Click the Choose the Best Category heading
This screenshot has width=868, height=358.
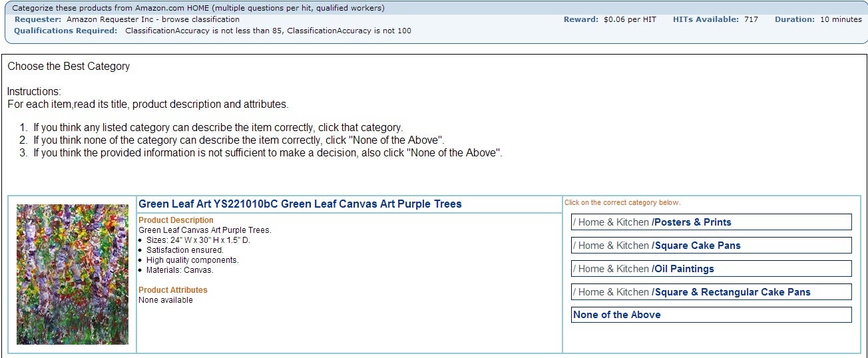[69, 67]
